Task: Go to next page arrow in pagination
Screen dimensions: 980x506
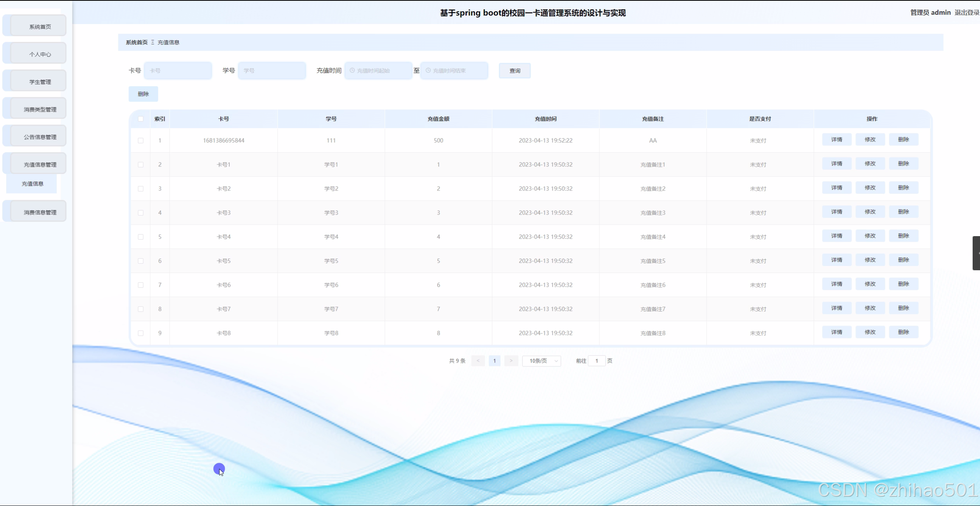Action: [x=511, y=361]
